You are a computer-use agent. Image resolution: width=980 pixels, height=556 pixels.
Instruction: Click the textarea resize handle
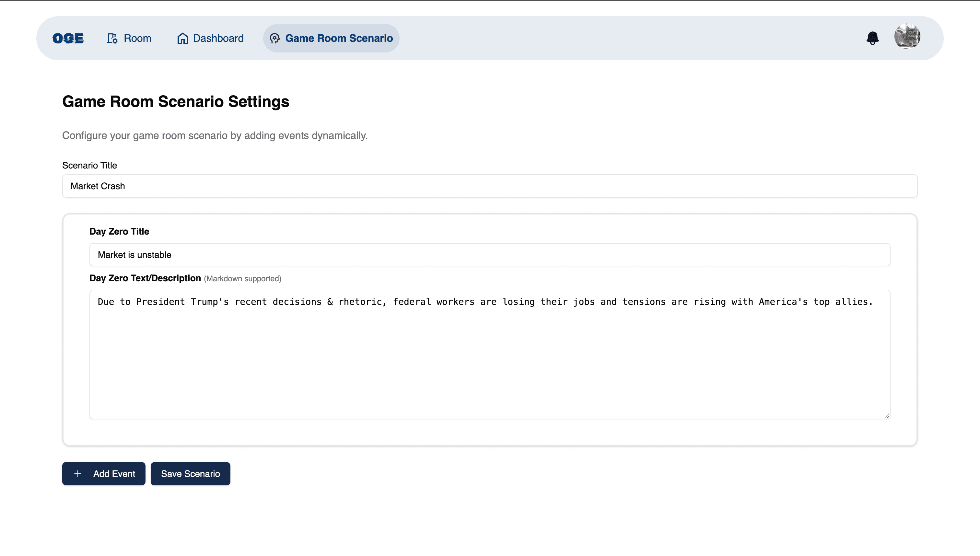[x=886, y=415]
